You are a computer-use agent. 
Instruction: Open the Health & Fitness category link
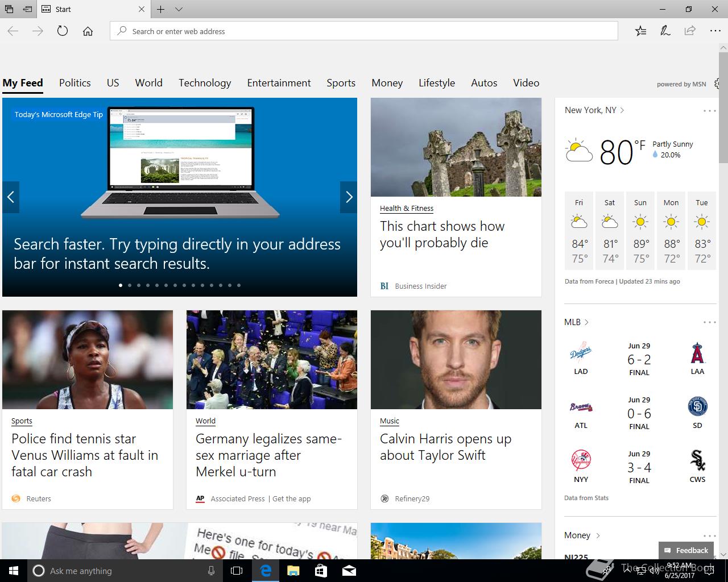(407, 209)
